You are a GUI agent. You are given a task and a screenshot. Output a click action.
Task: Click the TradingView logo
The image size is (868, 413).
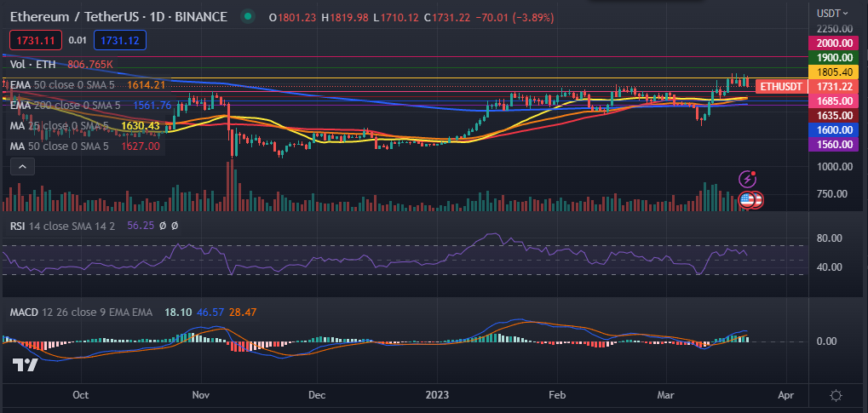pos(25,364)
